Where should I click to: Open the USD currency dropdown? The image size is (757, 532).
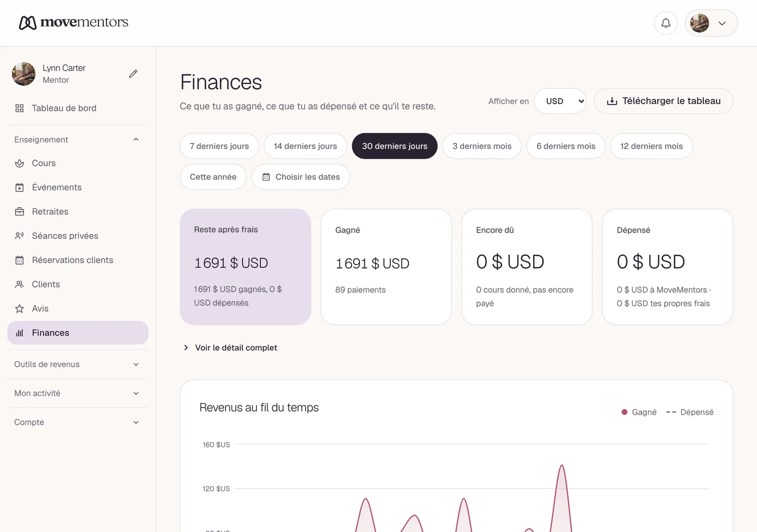pyautogui.click(x=560, y=101)
